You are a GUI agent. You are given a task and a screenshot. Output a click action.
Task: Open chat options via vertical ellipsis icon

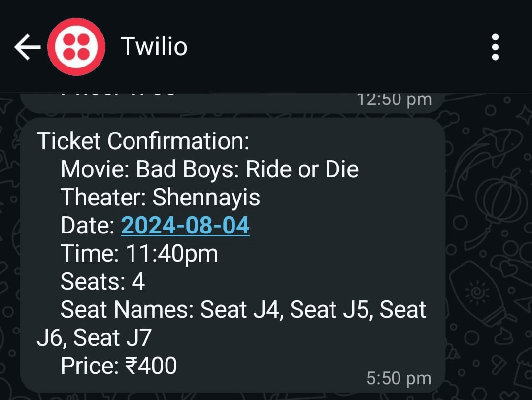(495, 46)
